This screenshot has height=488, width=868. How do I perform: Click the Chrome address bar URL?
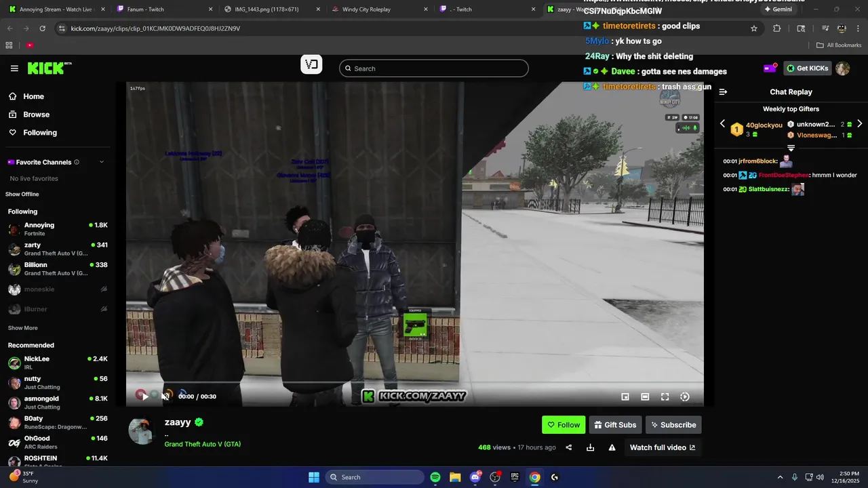[155, 28]
